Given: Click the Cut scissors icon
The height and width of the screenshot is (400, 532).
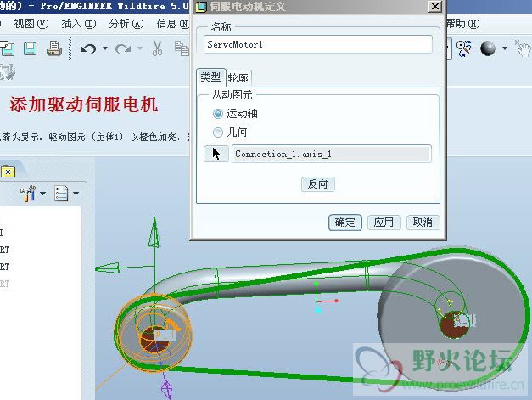Looking at the screenshot, I should tap(157, 48).
